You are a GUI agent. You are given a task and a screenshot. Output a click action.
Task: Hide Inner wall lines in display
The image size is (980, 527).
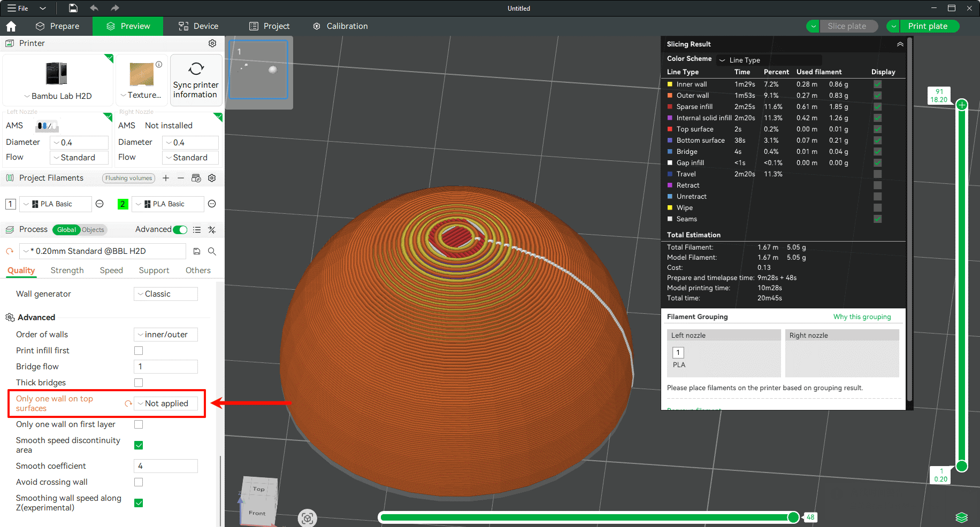(x=877, y=84)
